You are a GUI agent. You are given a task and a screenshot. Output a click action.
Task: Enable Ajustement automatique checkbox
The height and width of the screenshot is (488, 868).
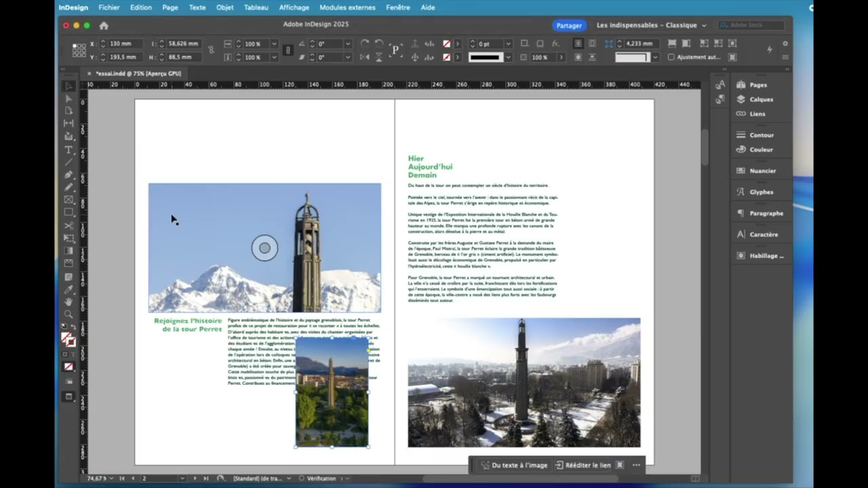[671, 57]
